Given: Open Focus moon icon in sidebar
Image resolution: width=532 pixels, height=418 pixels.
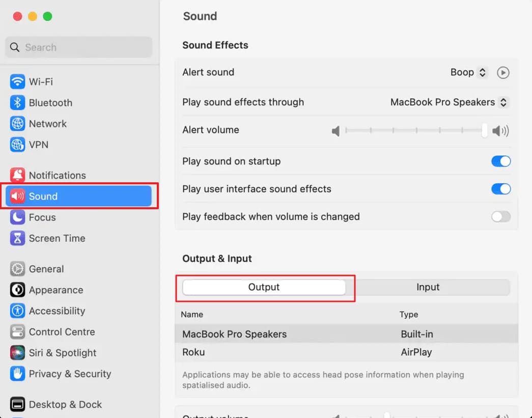Looking at the screenshot, I should [17, 217].
